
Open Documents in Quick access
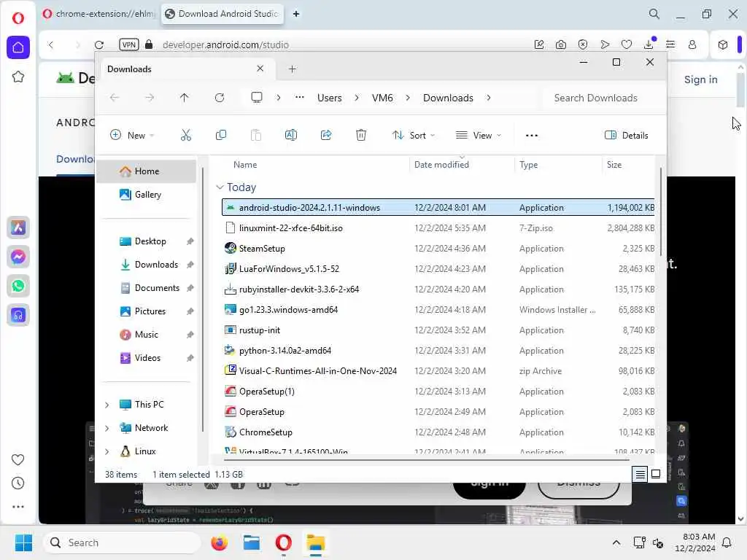coord(157,287)
